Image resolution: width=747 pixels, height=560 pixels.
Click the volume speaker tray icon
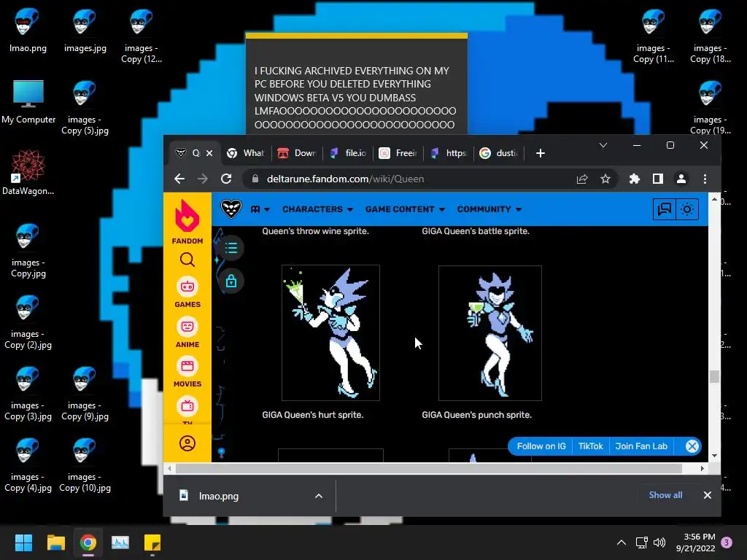point(659,542)
